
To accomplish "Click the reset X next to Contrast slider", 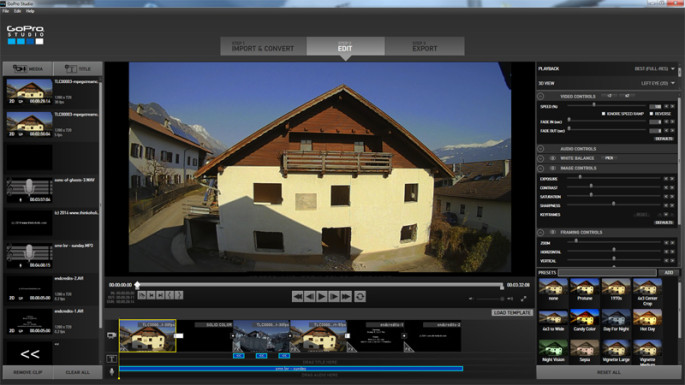I will coord(672,187).
